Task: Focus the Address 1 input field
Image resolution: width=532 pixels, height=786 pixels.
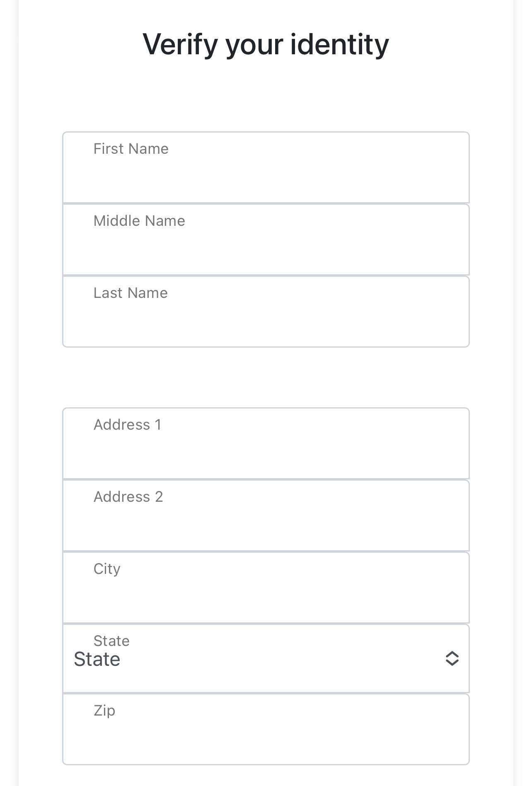Action: click(x=266, y=443)
